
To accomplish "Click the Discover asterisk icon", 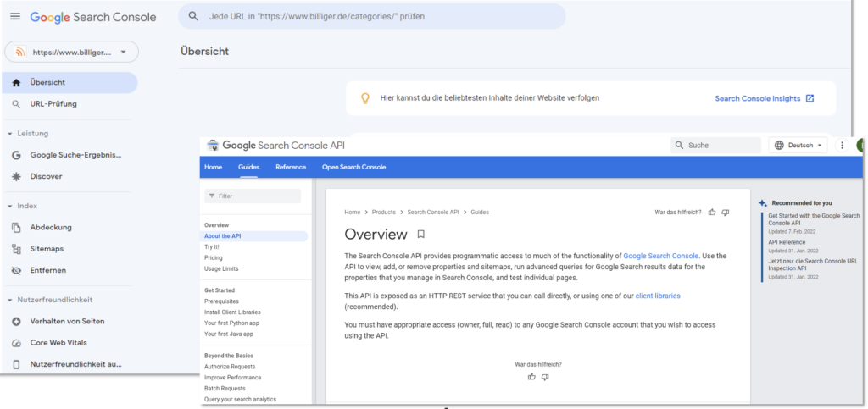I will tap(16, 176).
